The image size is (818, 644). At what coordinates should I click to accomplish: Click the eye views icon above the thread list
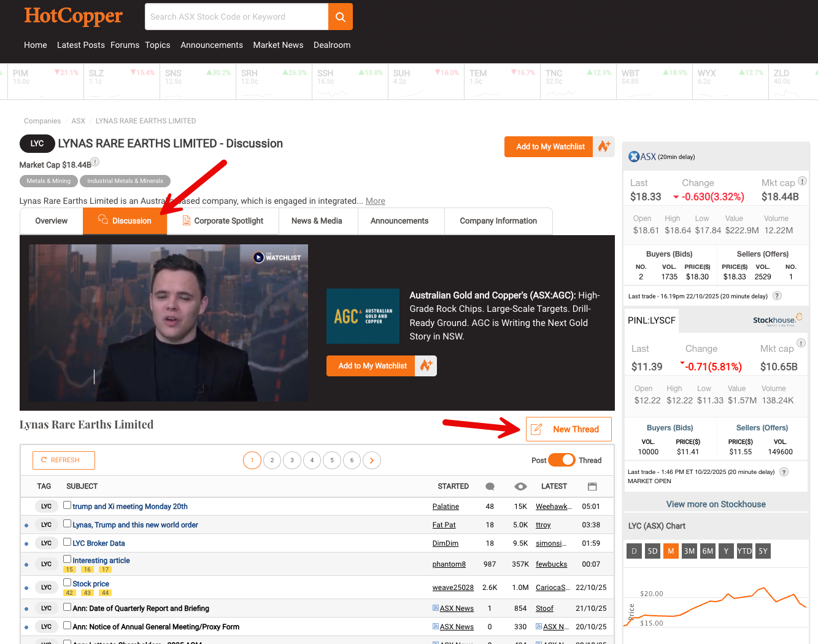[520, 486]
